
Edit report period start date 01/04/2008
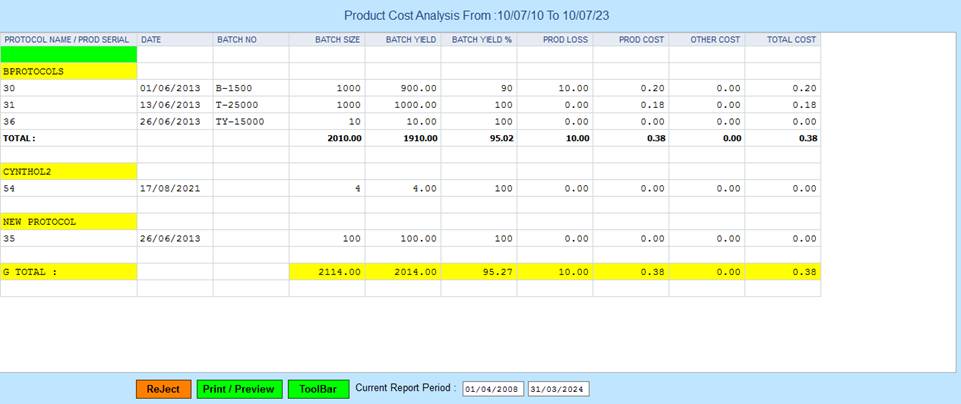point(493,389)
